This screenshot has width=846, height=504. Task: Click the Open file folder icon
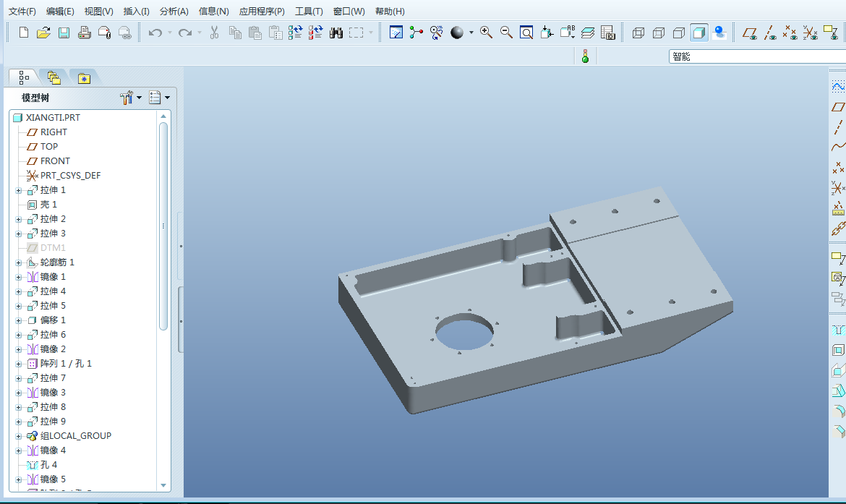43,33
